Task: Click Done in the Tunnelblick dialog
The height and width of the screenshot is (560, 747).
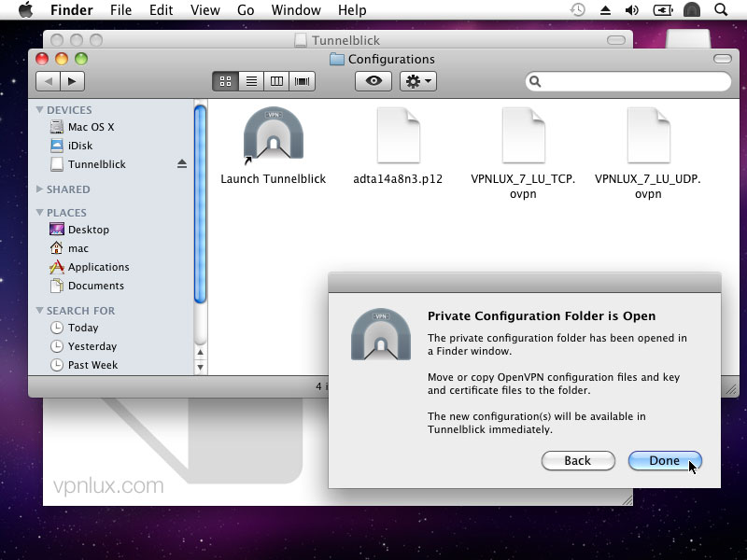Action: [x=665, y=460]
